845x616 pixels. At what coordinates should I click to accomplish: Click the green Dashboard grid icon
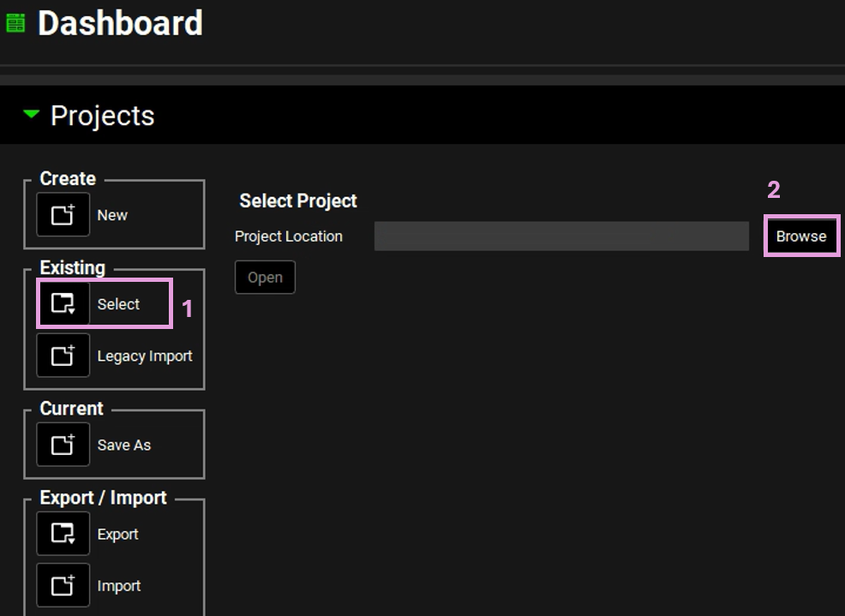tap(15, 23)
